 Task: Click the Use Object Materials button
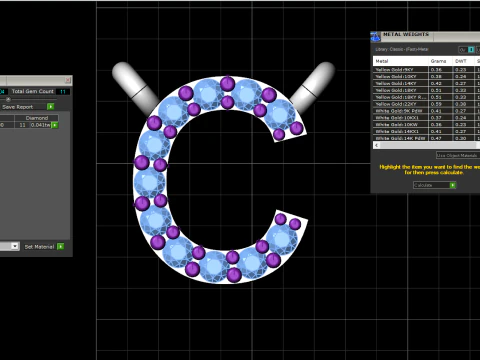457,155
